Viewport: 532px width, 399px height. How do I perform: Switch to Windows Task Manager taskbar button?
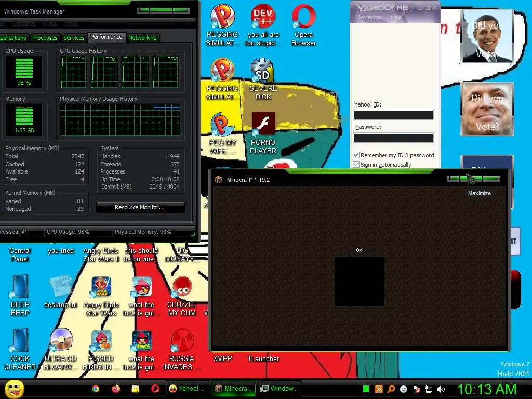point(279,389)
